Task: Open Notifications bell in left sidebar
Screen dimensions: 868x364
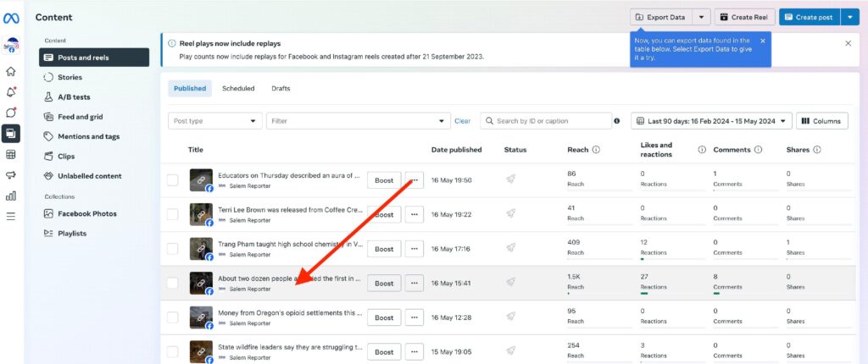Action: [11, 92]
